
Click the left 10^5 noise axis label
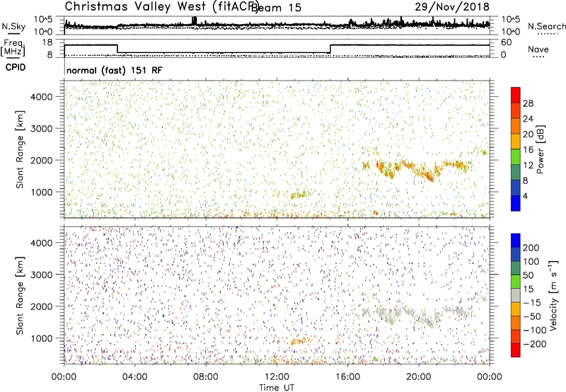pos(43,20)
